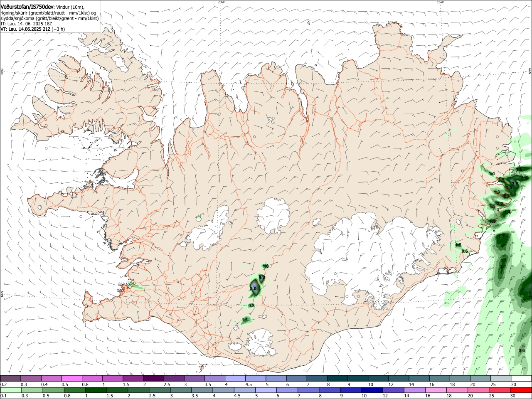Select the darkest navy blue swatch in the lower legend row
Screen dimensions: 532x399
[372, 390]
